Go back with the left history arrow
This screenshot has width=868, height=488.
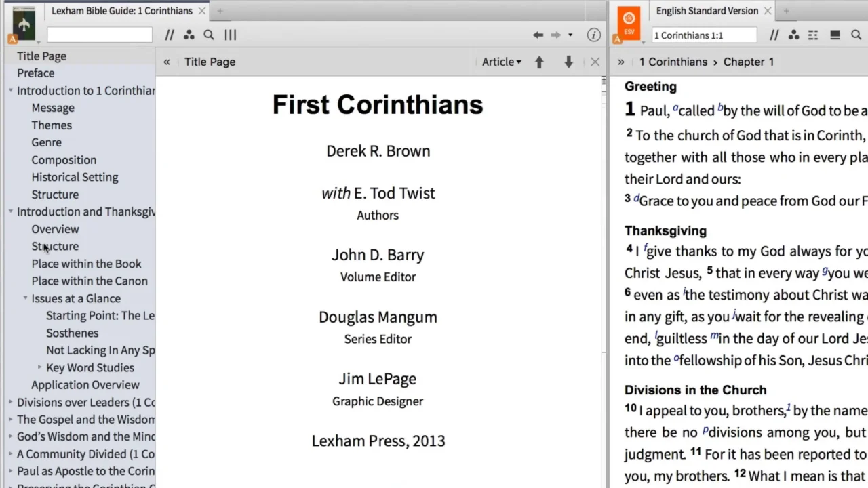[538, 35]
